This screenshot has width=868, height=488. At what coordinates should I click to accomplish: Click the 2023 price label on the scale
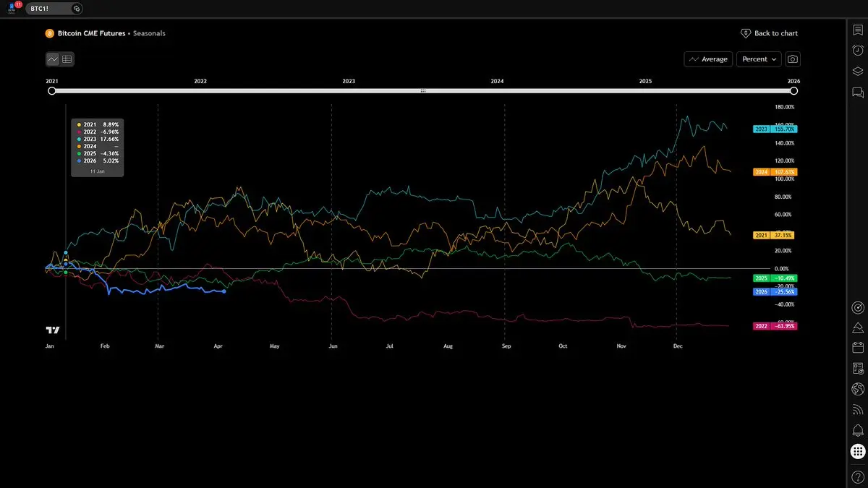[775, 129]
